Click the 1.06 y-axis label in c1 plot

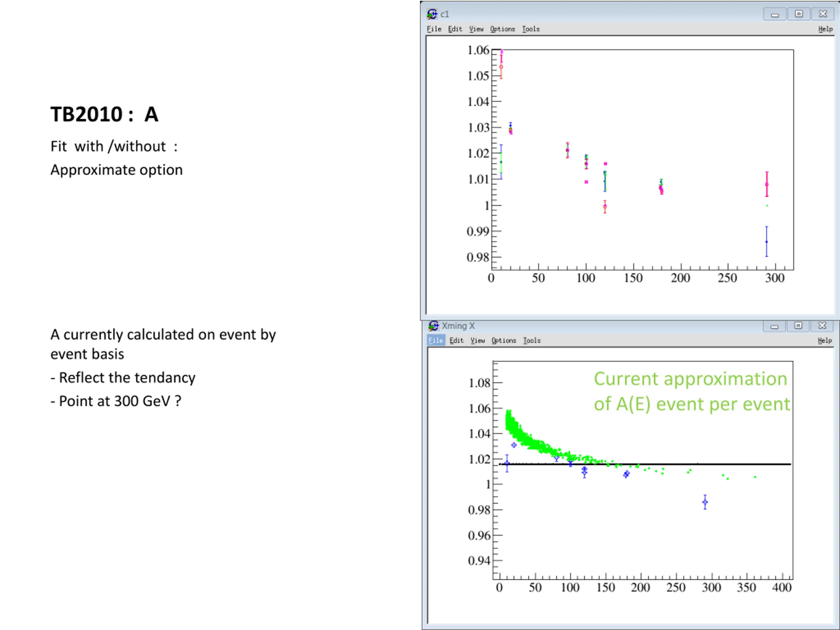pyautogui.click(x=478, y=50)
